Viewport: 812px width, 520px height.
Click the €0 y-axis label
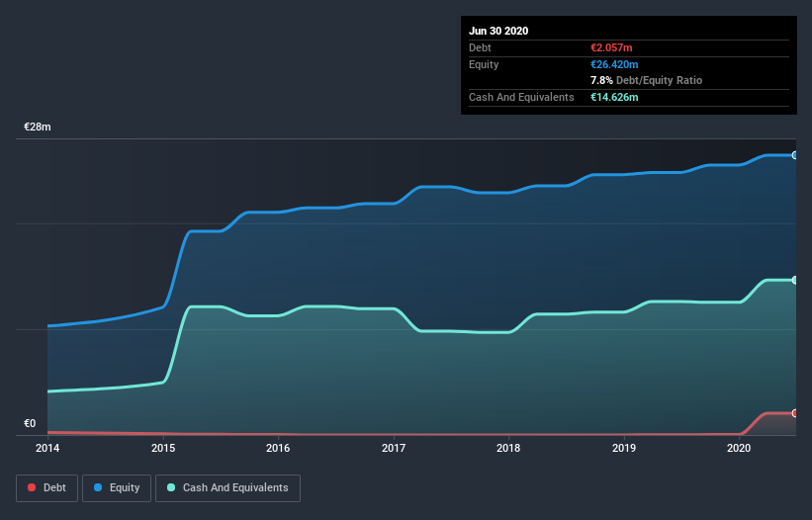pos(30,423)
